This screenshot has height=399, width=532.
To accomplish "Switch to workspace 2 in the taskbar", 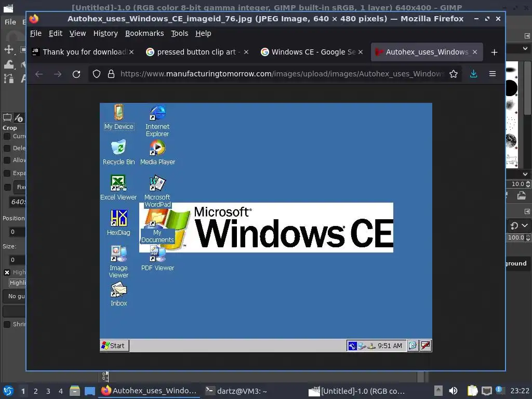I will 36,391.
